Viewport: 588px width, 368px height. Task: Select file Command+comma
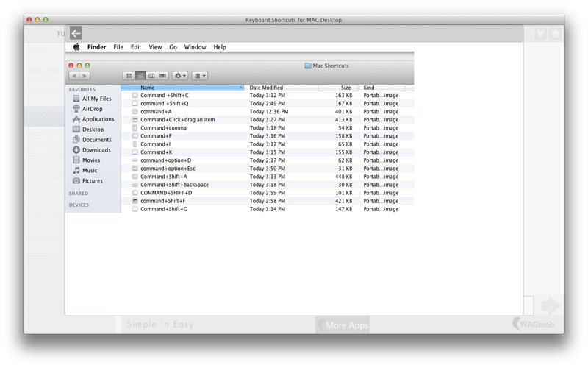pos(268,128)
